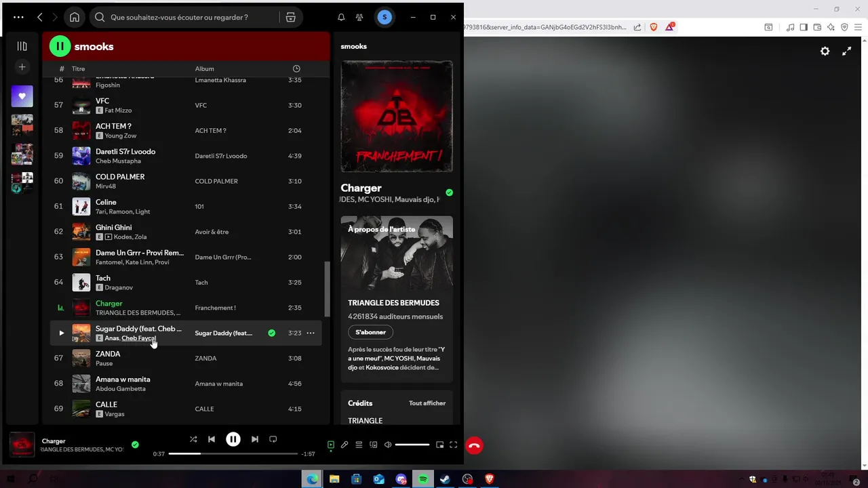Play Sugar Daddy with row play icon
The width and height of the screenshot is (868, 488).
[61, 333]
